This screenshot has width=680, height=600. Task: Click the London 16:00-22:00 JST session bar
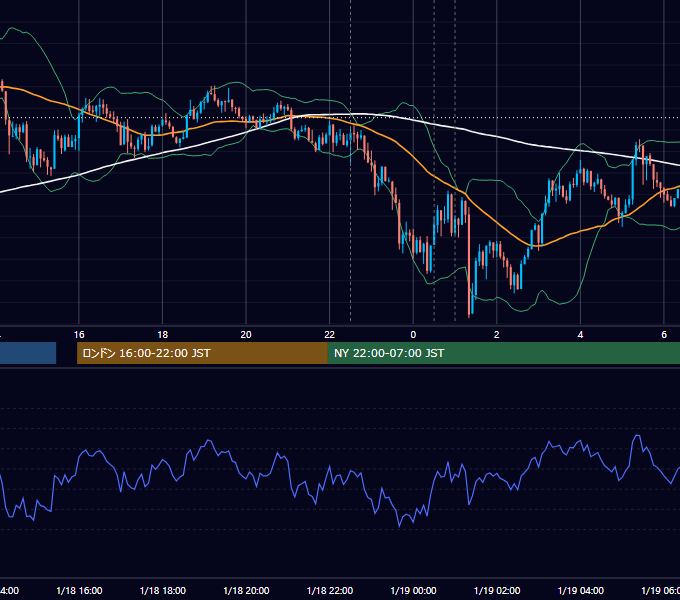(x=202, y=353)
